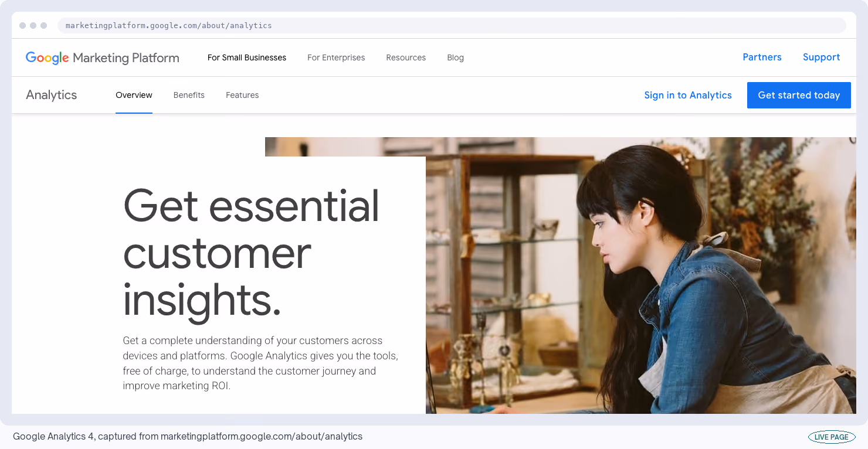The image size is (868, 449).
Task: Open the Support link
Action: point(821,57)
